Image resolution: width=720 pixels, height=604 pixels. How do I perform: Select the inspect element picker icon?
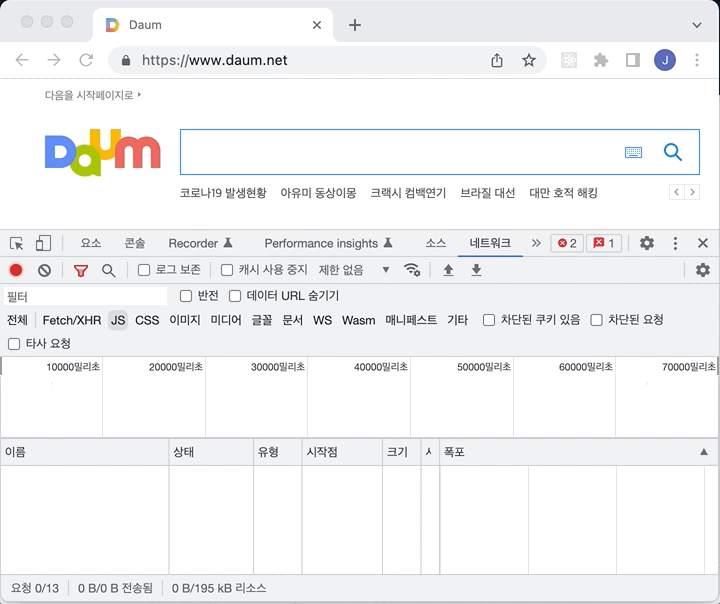coord(17,243)
